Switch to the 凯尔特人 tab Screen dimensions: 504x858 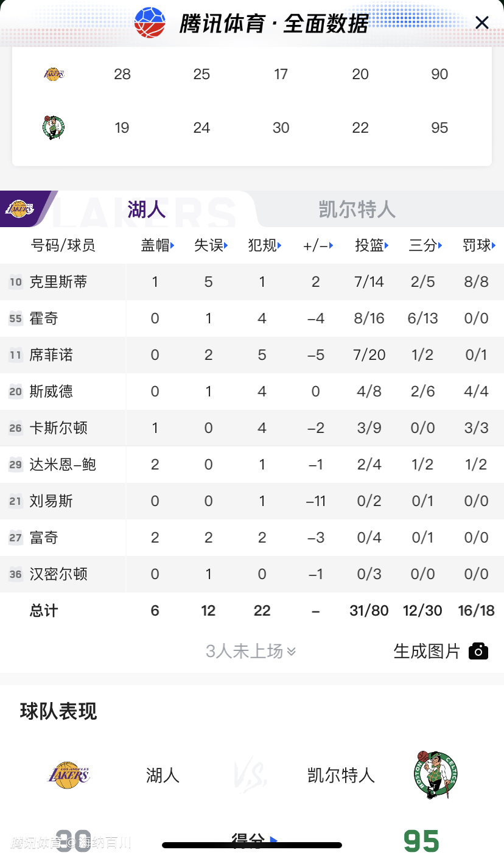click(x=357, y=209)
